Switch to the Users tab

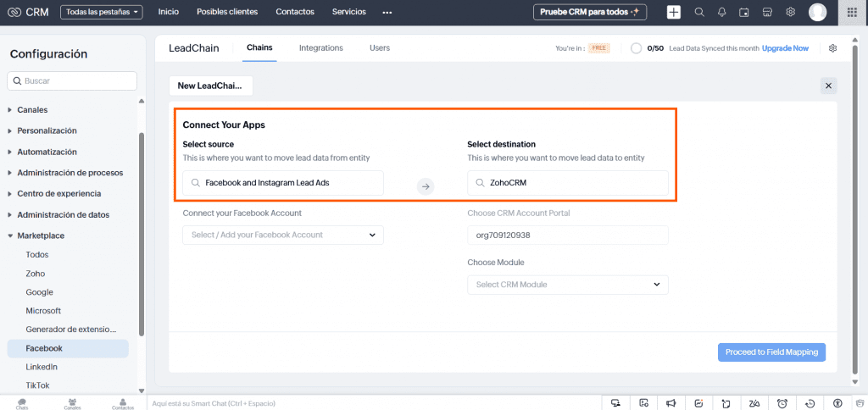(x=380, y=48)
